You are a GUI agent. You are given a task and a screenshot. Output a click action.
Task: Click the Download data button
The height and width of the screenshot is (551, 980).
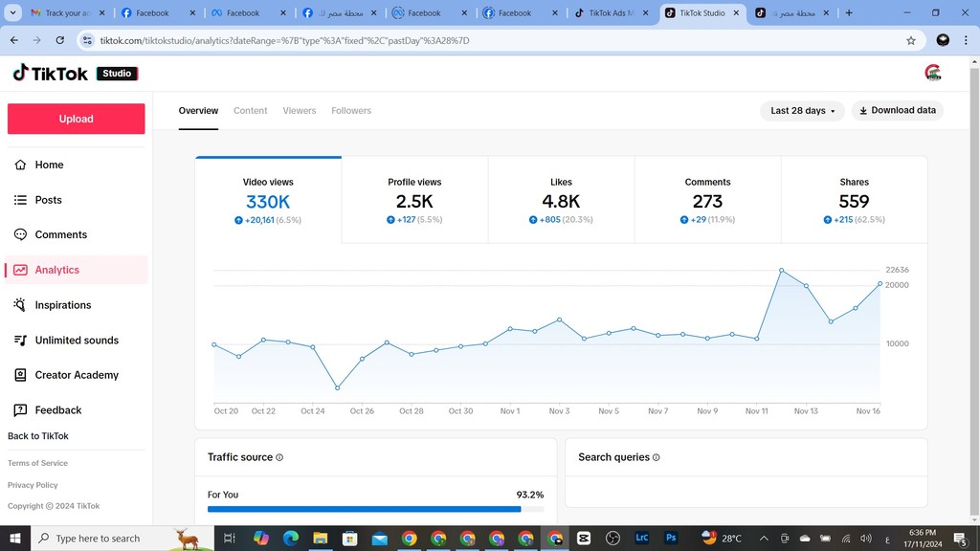click(898, 111)
